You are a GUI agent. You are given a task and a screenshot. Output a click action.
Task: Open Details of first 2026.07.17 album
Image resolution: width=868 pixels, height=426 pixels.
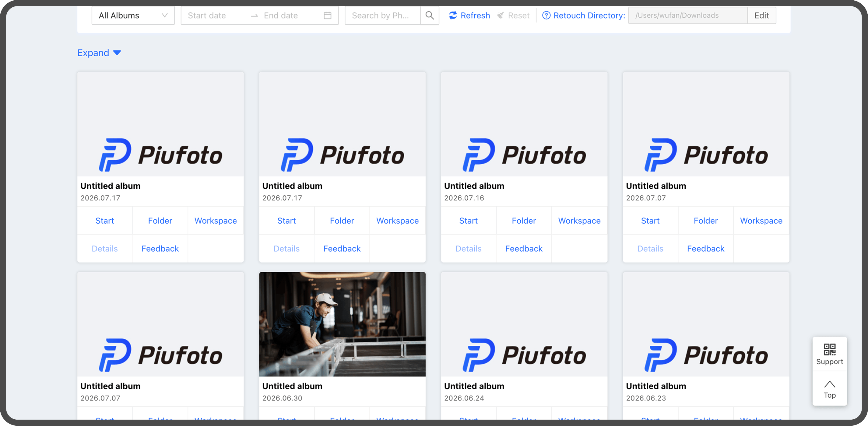click(105, 249)
